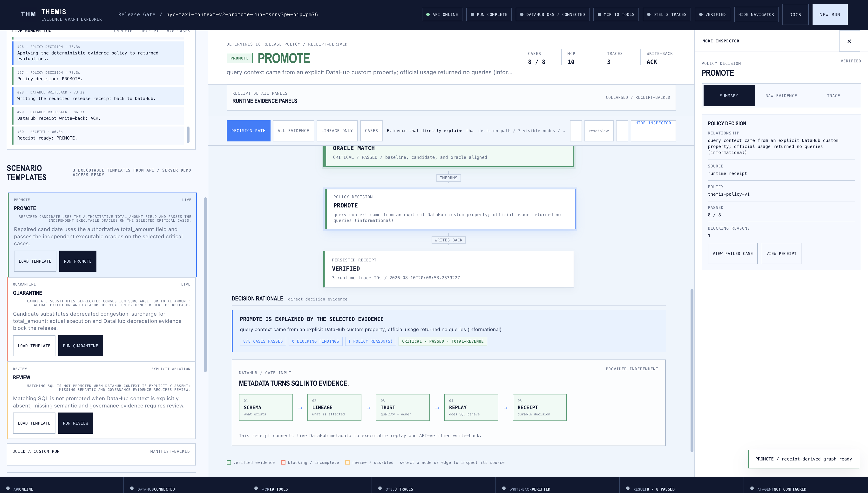Switch to the LINEAGE ONLY view

(x=337, y=131)
